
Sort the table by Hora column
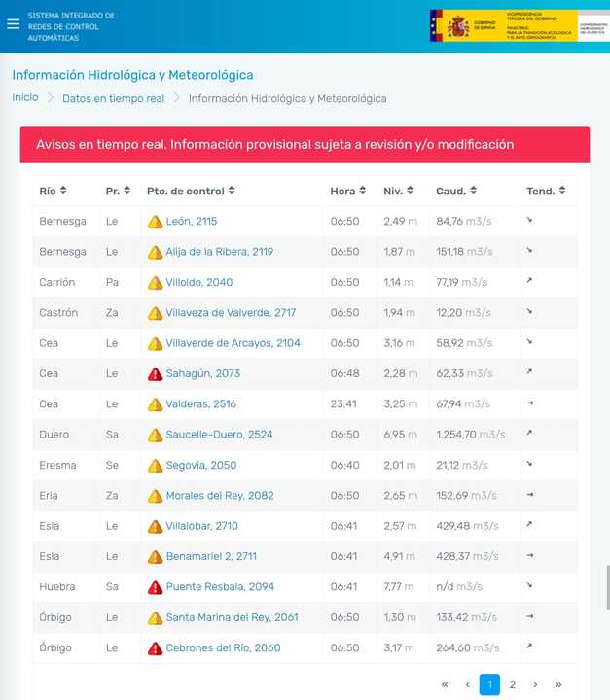point(348,192)
